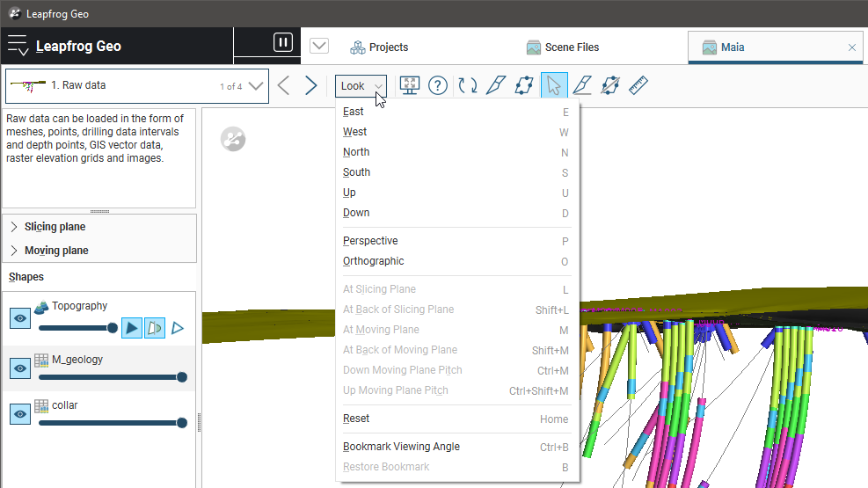Toggle Topography outline triangle button
The image size is (868, 488).
177,328
